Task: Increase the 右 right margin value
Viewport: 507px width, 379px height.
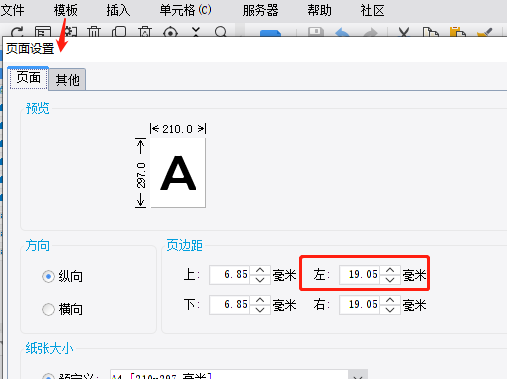Action: [x=390, y=300]
